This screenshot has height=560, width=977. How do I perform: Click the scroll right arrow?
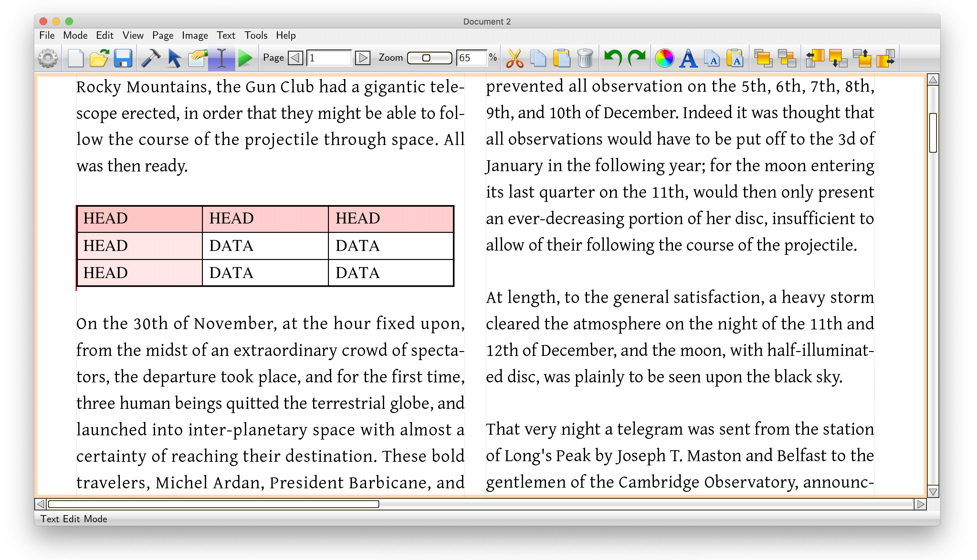tap(921, 504)
